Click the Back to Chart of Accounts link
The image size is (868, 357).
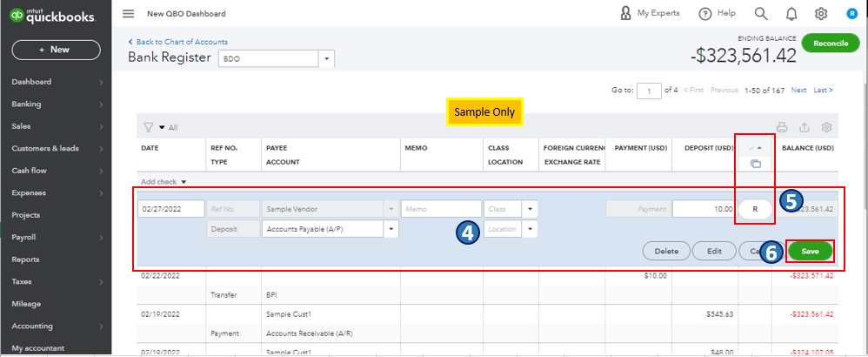[181, 42]
